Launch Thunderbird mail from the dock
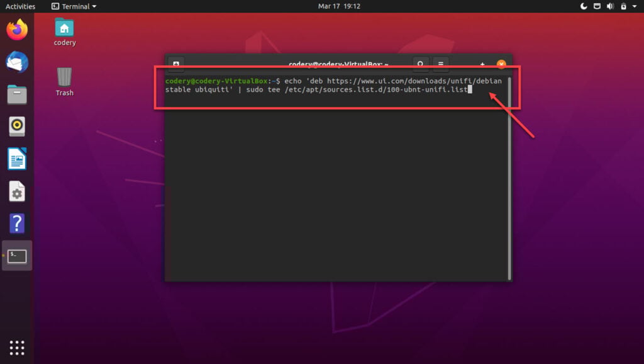The width and height of the screenshot is (644, 364). point(17,62)
